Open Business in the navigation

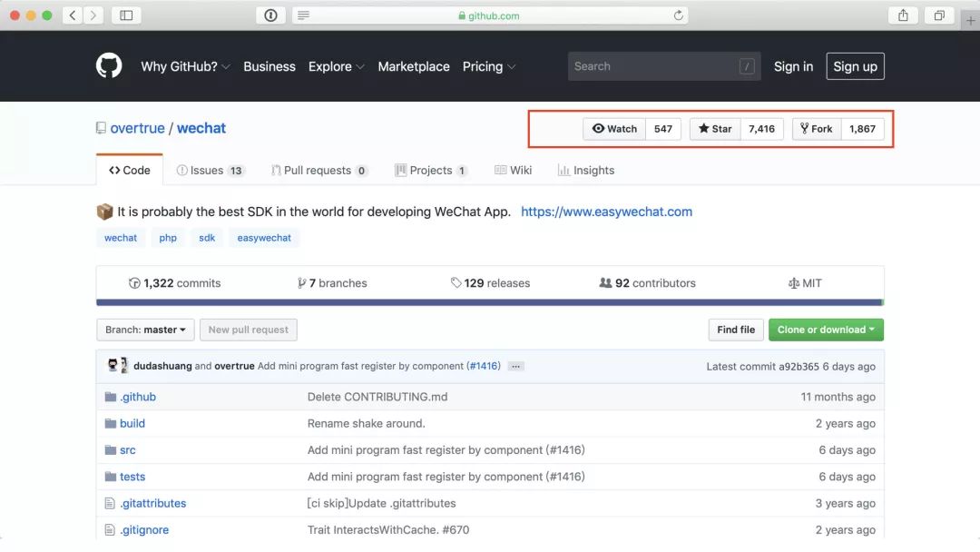pyautogui.click(x=269, y=66)
